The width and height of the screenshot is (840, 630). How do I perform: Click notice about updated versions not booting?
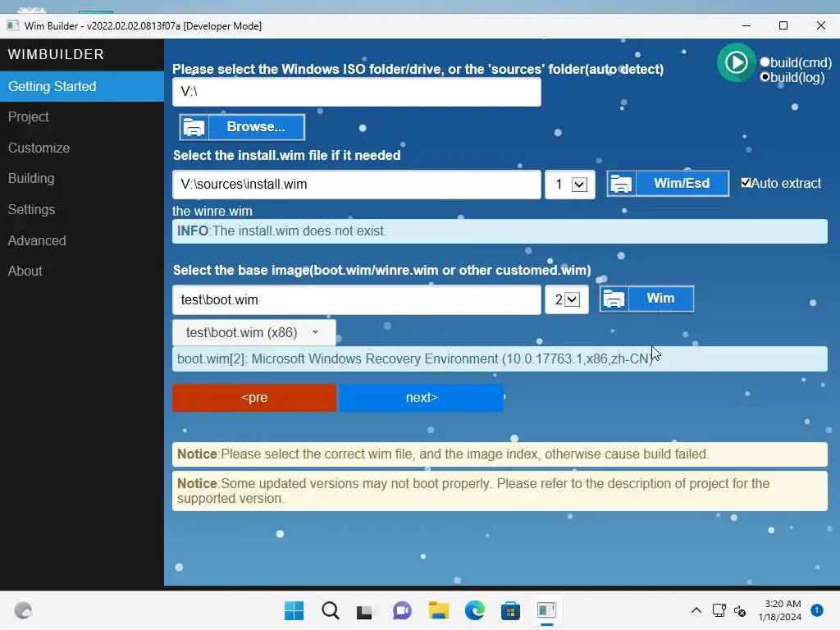click(500, 491)
